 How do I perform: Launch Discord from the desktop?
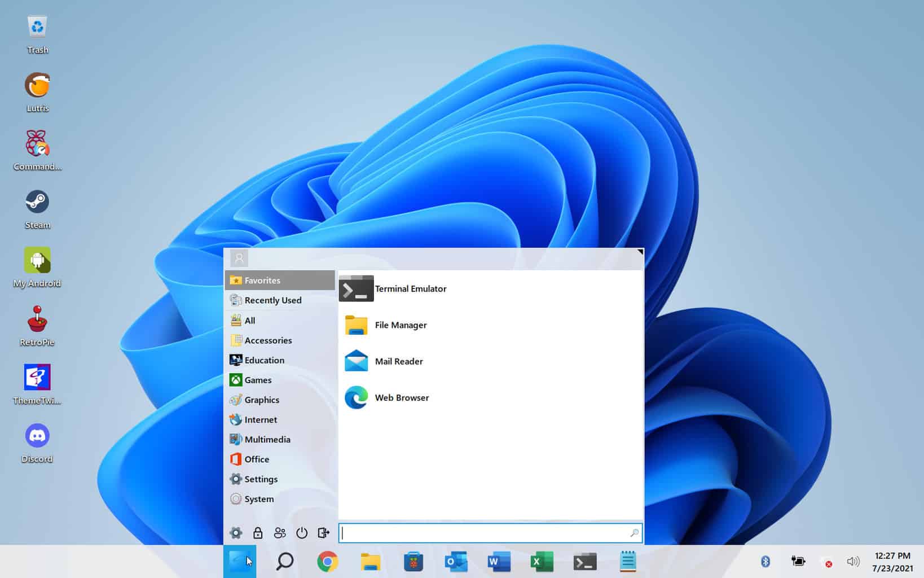(x=37, y=443)
